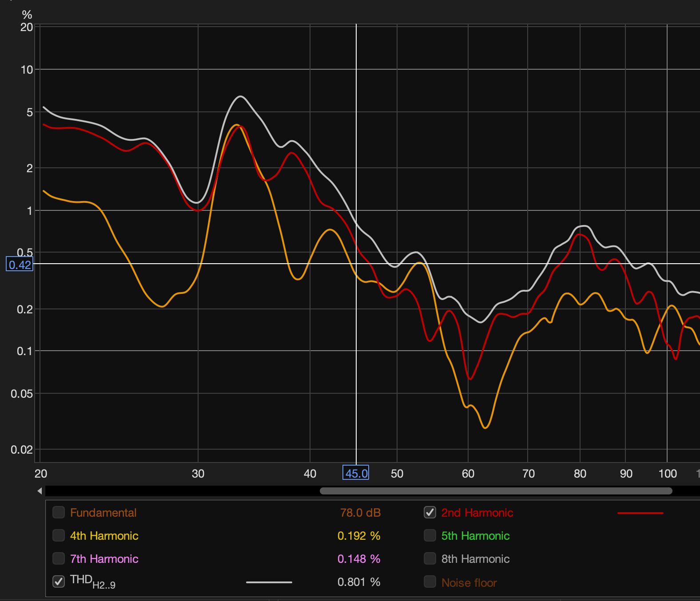
Task: Turn on the 8th Harmonic checkbox
Action: pos(430,558)
